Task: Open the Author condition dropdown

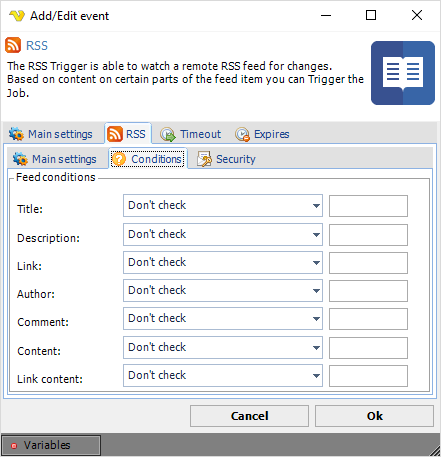Action: (x=223, y=291)
